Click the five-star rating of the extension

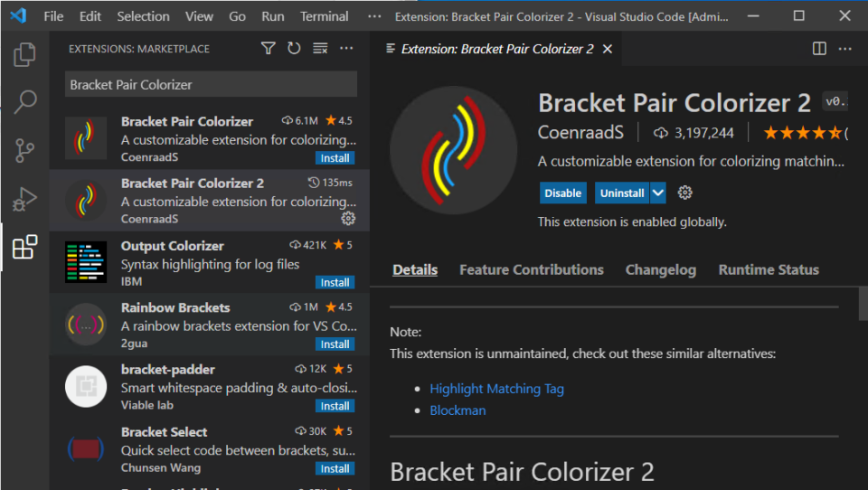tap(803, 133)
